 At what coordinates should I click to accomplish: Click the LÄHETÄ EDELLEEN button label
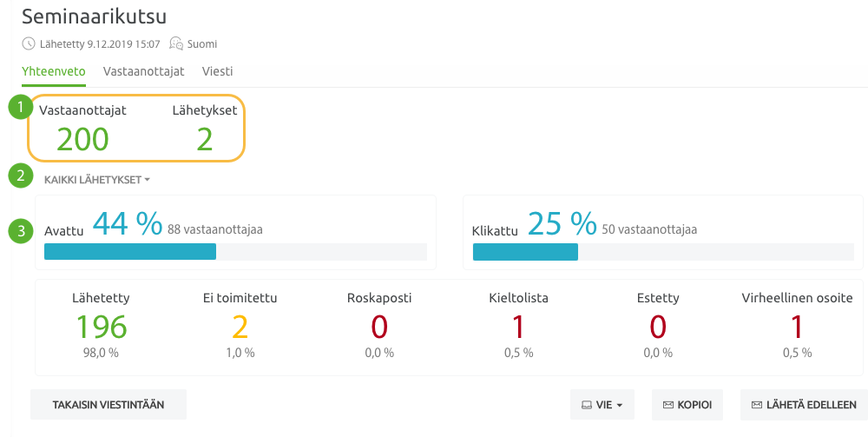tap(811, 405)
